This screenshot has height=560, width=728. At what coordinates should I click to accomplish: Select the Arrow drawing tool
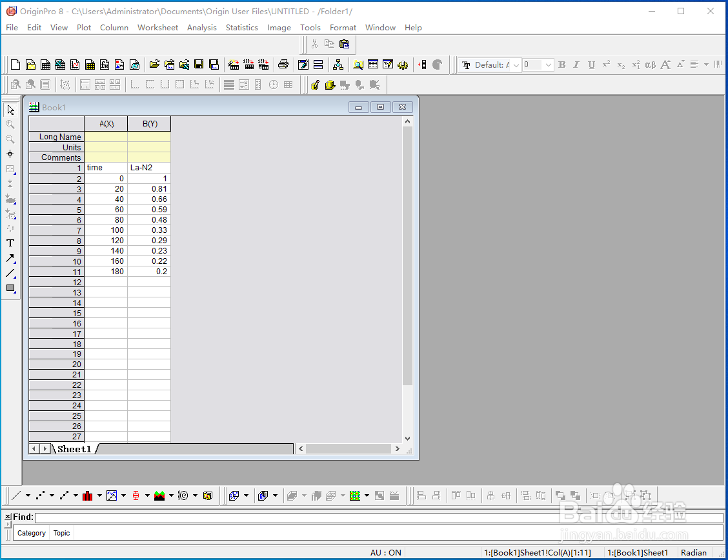tap(10, 259)
